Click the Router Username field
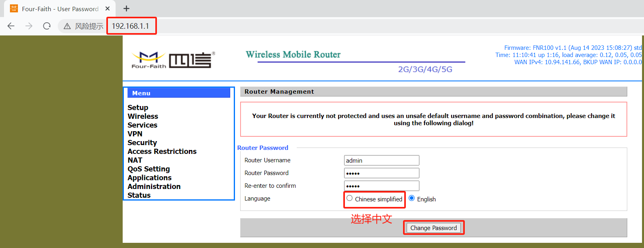644x248 pixels. pos(382,160)
